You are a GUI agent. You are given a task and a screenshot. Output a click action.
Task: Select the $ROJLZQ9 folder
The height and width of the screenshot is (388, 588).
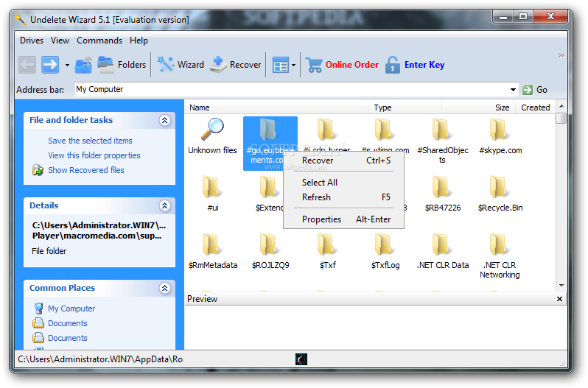pyautogui.click(x=270, y=251)
